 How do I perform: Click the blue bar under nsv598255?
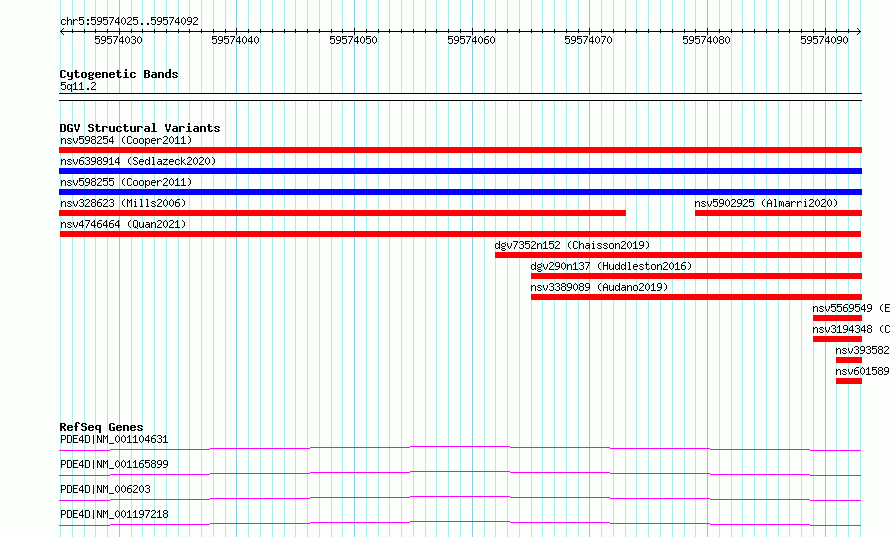[460, 192]
